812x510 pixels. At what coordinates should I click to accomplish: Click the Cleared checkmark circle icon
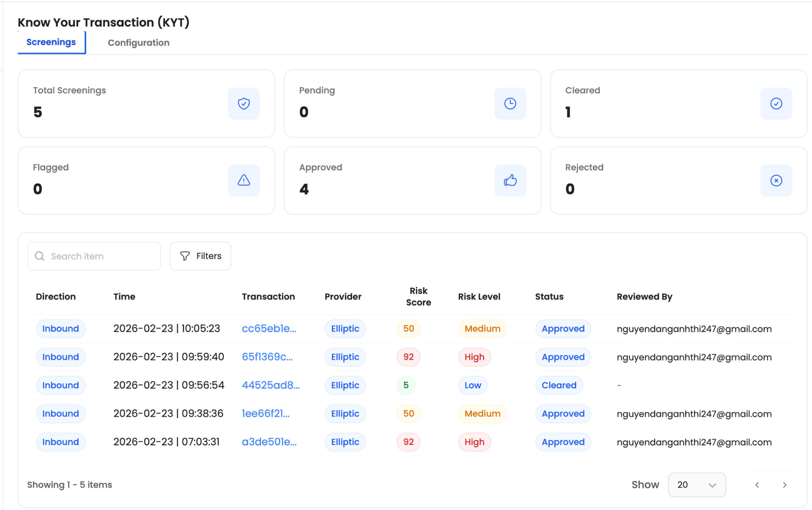(x=776, y=103)
